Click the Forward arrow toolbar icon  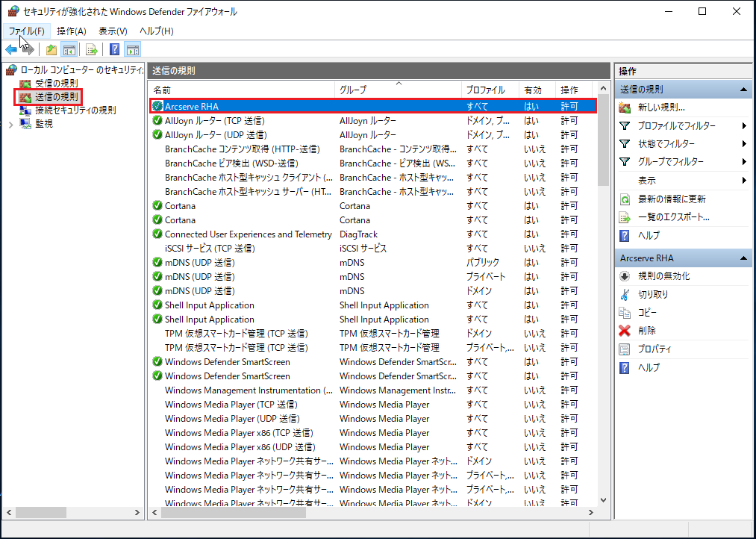point(28,50)
